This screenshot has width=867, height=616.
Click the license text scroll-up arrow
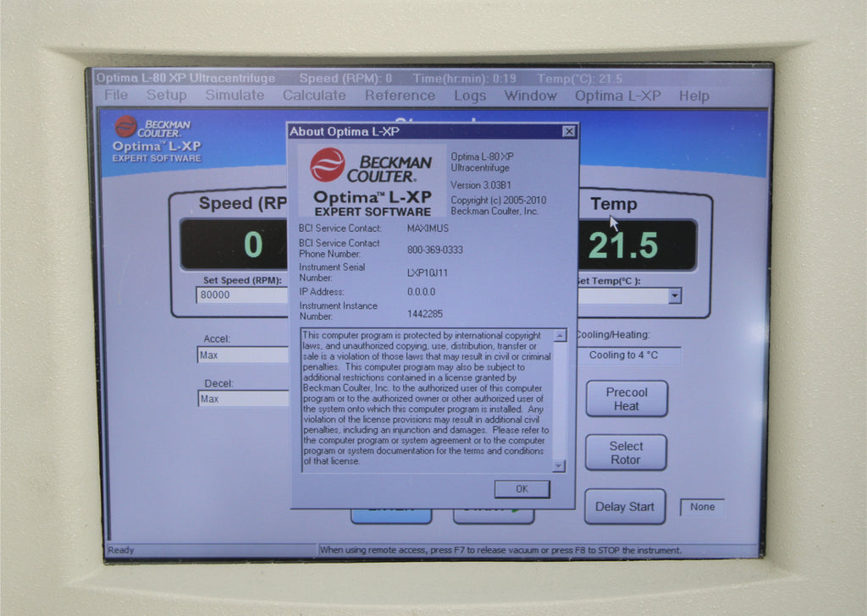pyautogui.click(x=560, y=335)
